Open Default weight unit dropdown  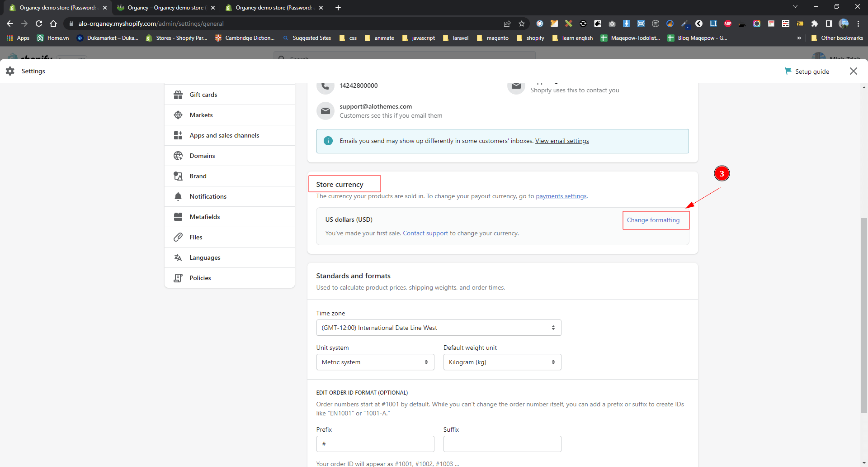click(502, 362)
